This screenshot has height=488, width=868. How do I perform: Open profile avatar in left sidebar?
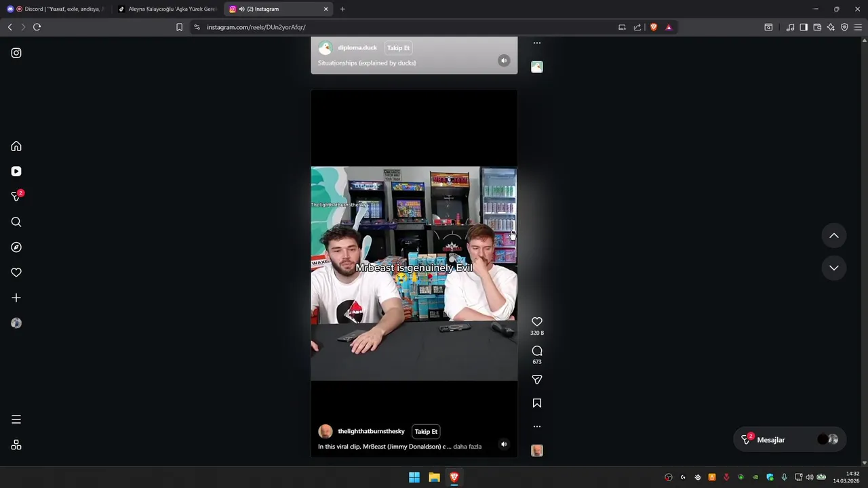pyautogui.click(x=16, y=323)
